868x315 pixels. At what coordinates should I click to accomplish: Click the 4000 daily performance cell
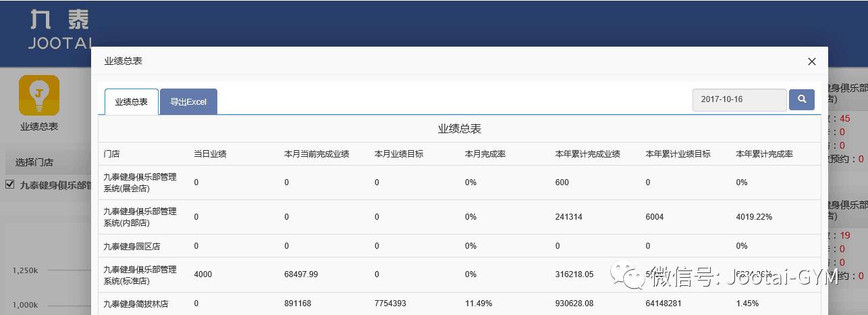(x=202, y=274)
